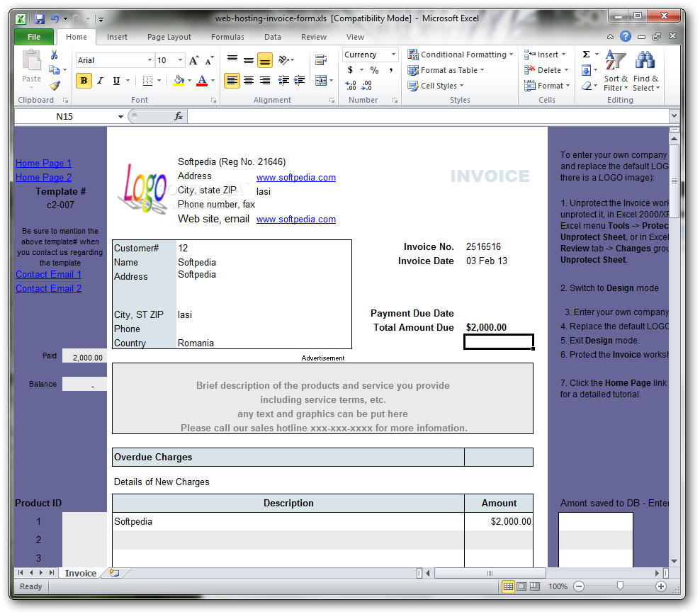Click the Percent Style icon
Screen dimensions: 700x614
pos(374,70)
